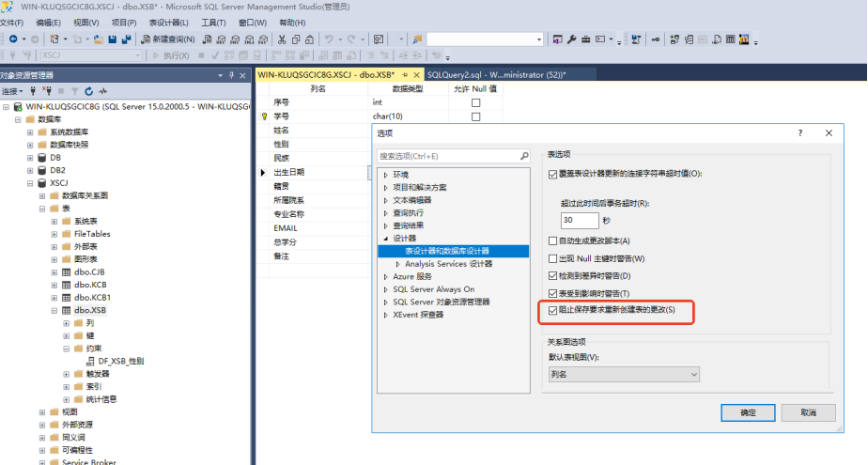Select SQL Server Always On options item
868x465 pixels.
pyautogui.click(x=433, y=289)
